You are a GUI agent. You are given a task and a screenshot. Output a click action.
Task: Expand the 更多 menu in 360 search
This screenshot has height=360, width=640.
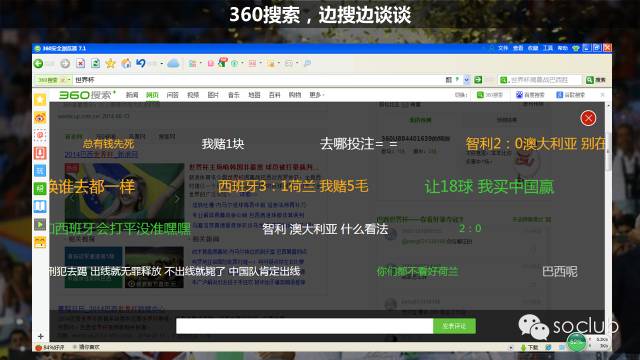click(316, 95)
